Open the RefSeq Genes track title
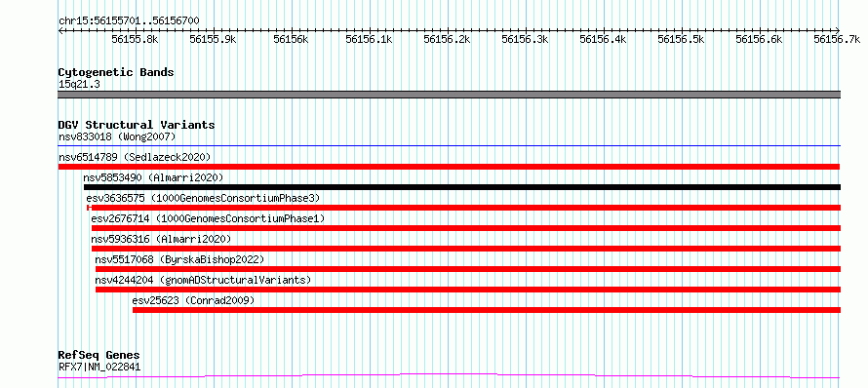The width and height of the screenshot is (868, 388). pyautogui.click(x=99, y=356)
